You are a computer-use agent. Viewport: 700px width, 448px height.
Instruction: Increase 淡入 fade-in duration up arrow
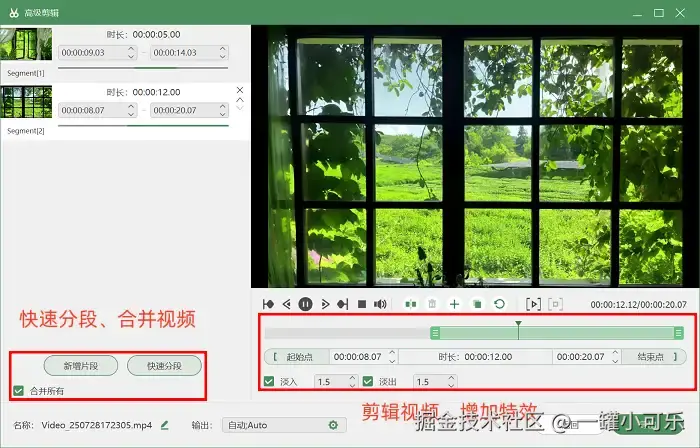pyautogui.click(x=353, y=378)
